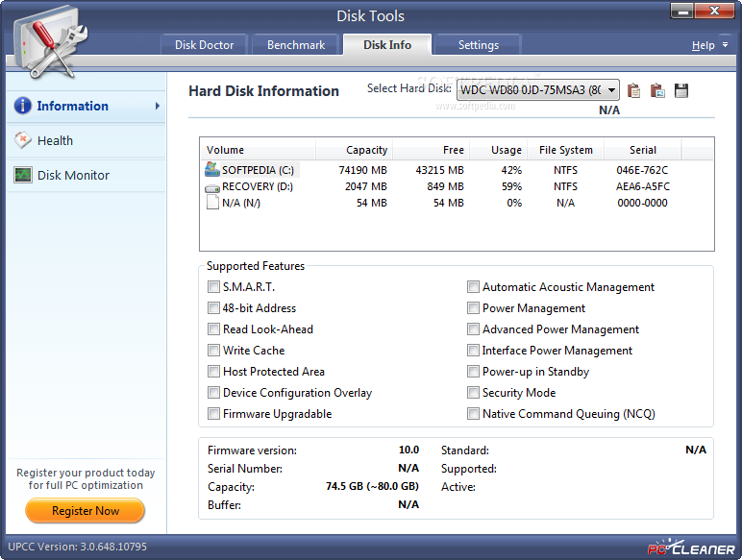
Task: Select the RECOVERY (D:) volume row
Action: click(x=457, y=186)
